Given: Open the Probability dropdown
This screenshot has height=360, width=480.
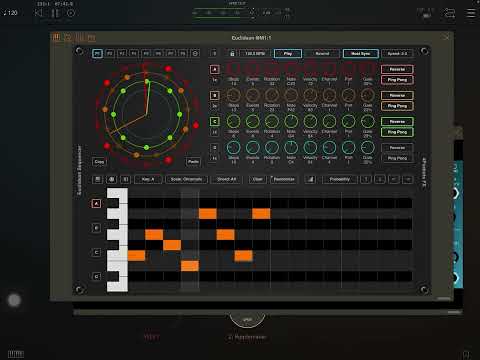Looking at the screenshot, I should 340,179.
